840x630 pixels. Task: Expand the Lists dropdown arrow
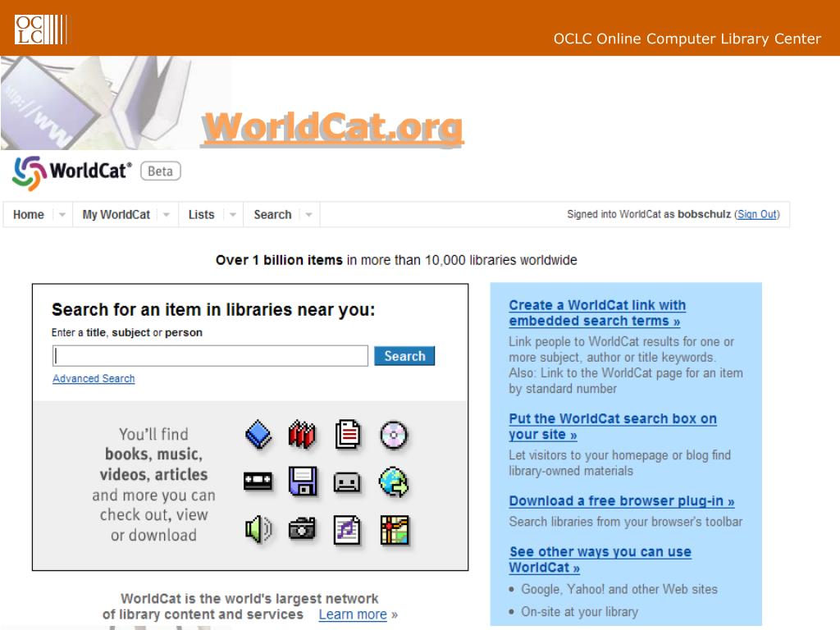tap(232, 215)
